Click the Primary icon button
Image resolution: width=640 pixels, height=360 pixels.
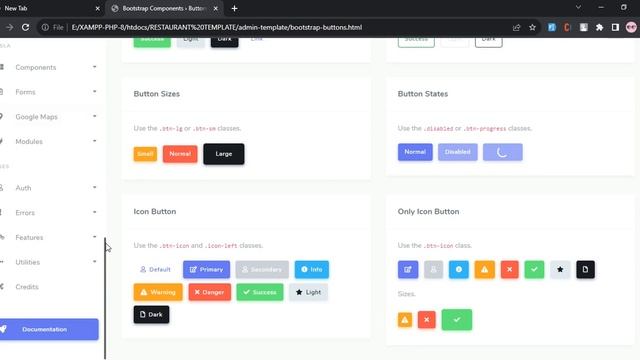tap(207, 269)
